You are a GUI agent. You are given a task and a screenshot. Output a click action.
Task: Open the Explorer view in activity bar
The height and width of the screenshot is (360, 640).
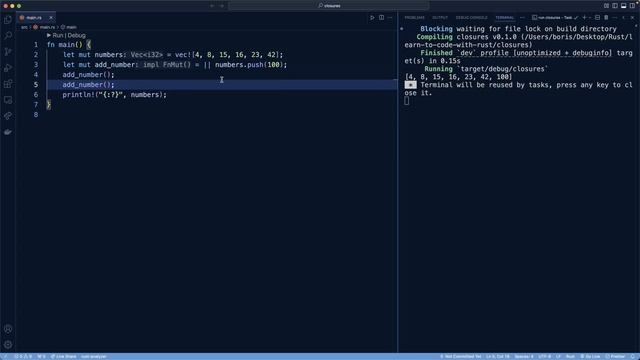[x=8, y=20]
